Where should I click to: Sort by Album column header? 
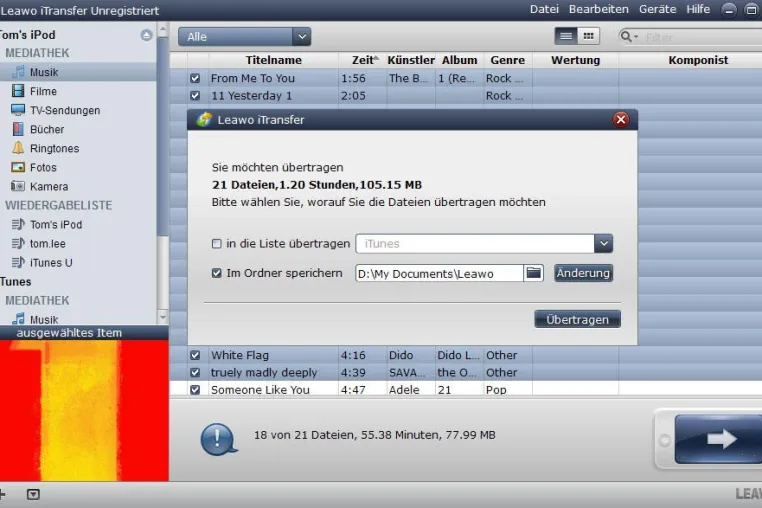(x=459, y=60)
